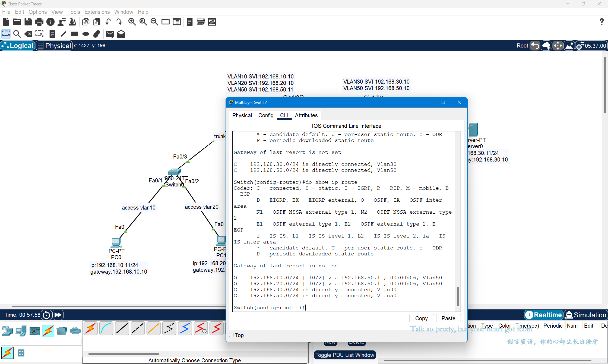Click the connection palette horizontal scrollbar
The width and height of the screenshot is (608, 364).
[x=123, y=354]
